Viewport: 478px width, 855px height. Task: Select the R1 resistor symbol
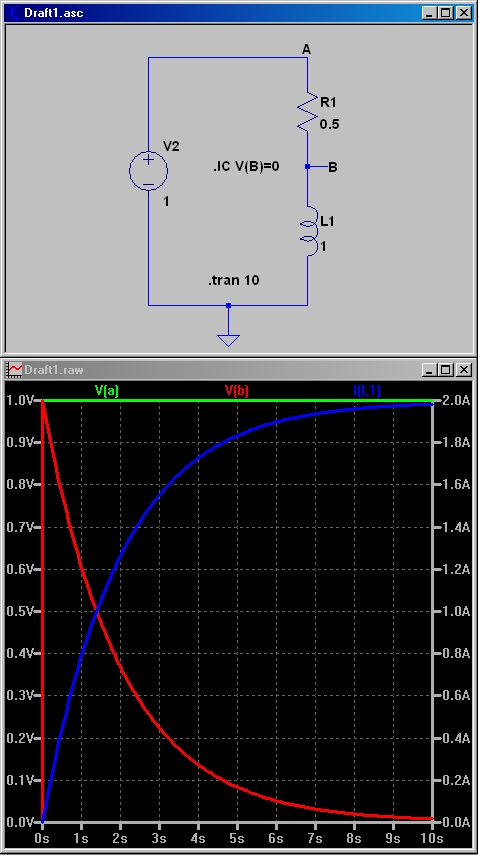tap(307, 111)
